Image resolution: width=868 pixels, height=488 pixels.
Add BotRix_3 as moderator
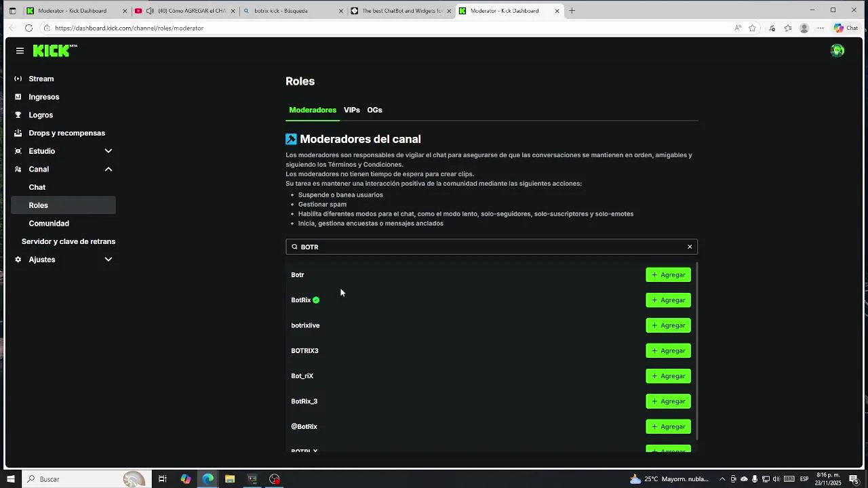pyautogui.click(x=668, y=401)
